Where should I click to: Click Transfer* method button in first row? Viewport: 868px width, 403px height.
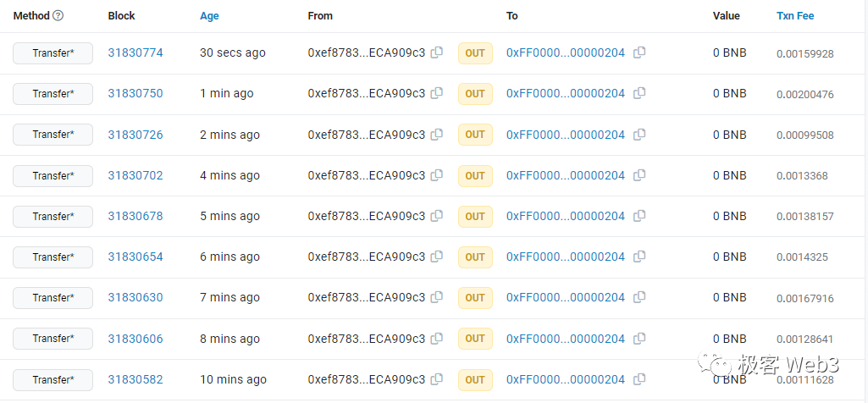pos(53,53)
